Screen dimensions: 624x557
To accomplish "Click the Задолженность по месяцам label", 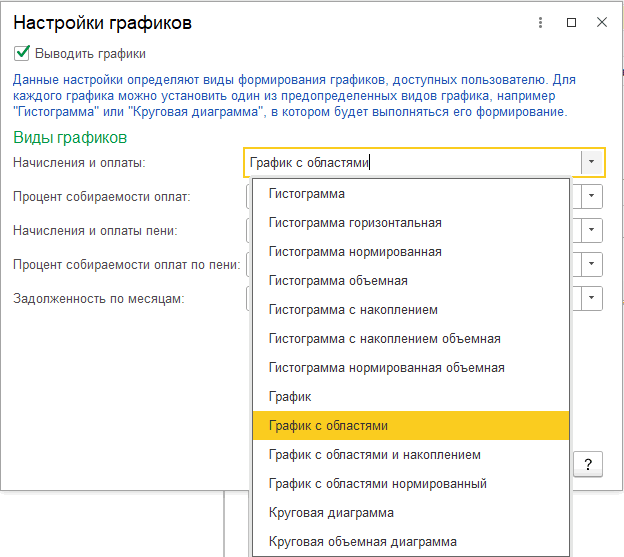I will coord(99,298).
